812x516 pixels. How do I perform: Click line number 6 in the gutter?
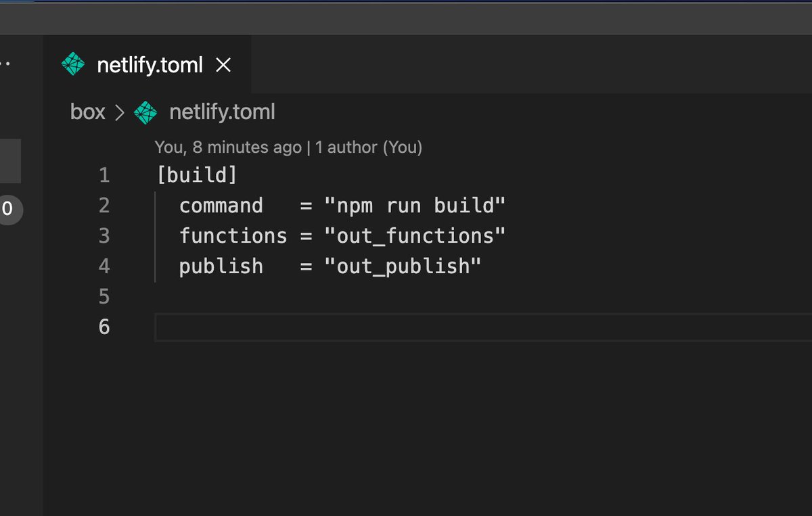[x=104, y=327]
